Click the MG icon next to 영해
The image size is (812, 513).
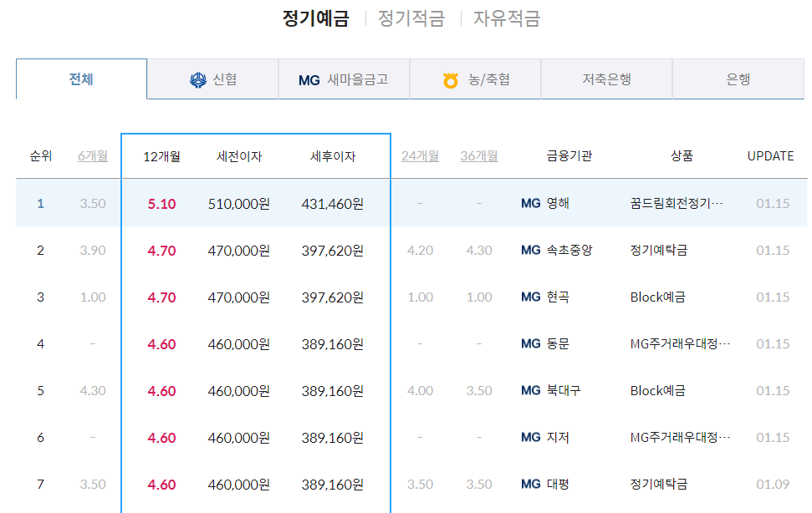point(528,202)
